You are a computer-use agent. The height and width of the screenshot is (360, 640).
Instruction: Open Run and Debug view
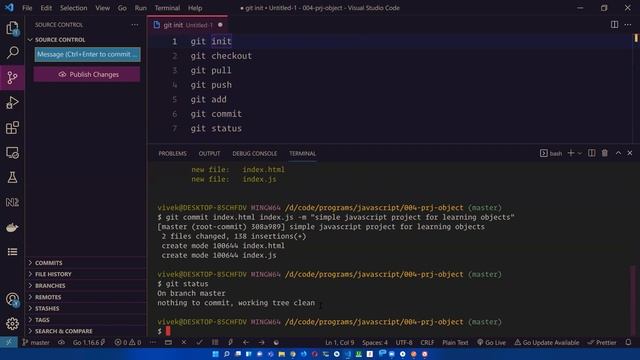point(12,102)
